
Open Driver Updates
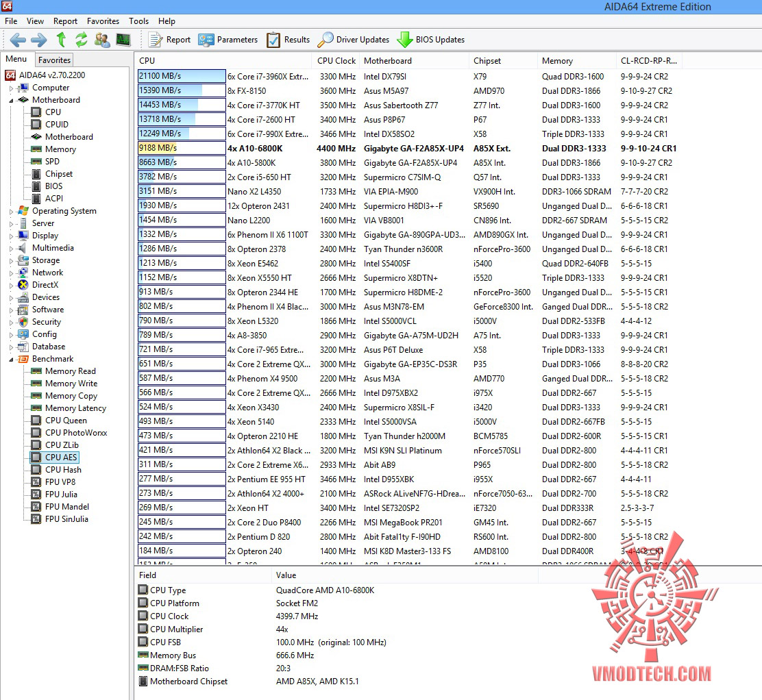(x=354, y=40)
